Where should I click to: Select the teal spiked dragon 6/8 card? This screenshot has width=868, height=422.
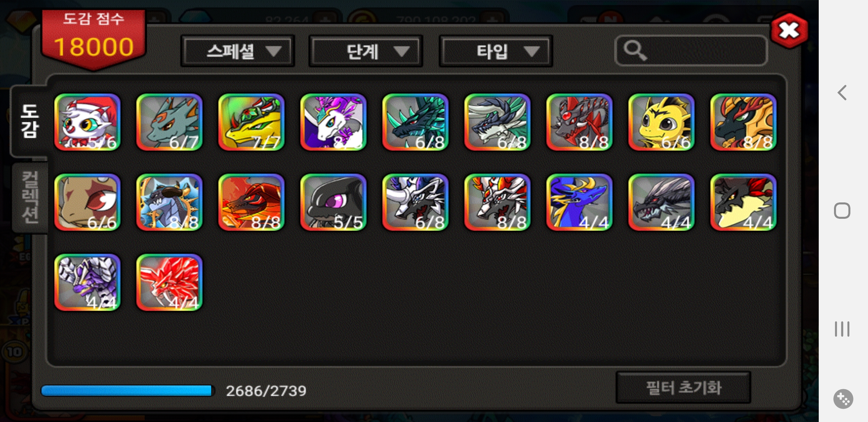click(415, 122)
